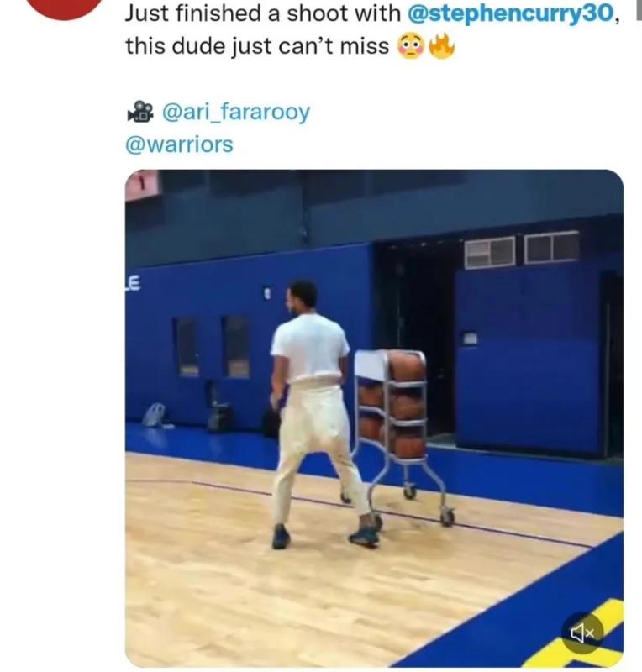
Task: Click the fire emoji in the tweet
Action: click(x=440, y=46)
